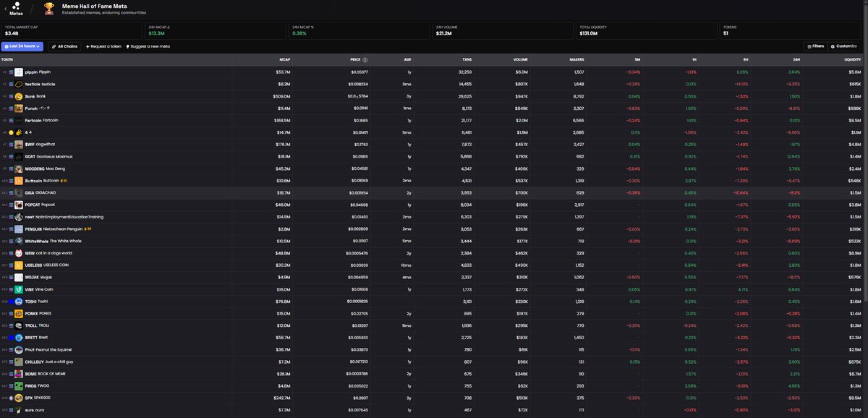Click the GOAT Goatseus Maximus token logo
868x418 pixels.
click(x=19, y=156)
